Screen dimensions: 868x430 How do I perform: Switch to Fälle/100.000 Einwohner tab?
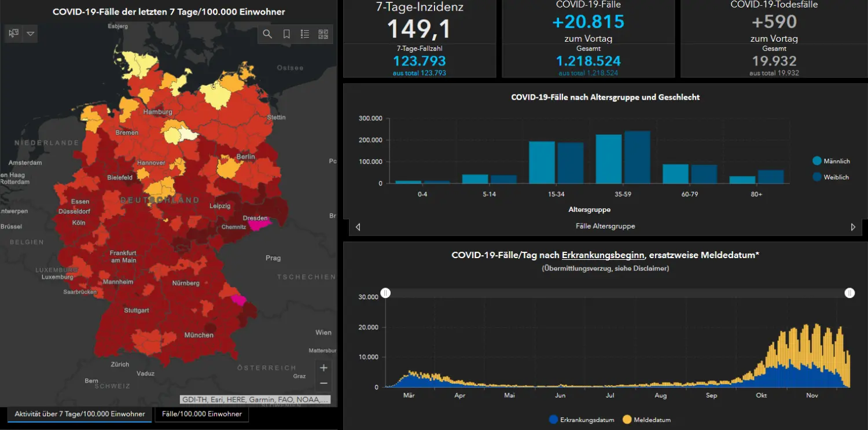click(202, 414)
